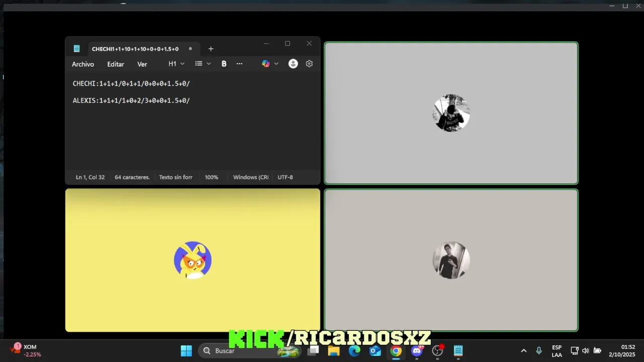Click the Windows (CRLF) line ending entry
Viewport: 644px width, 362px height.
[x=251, y=177]
